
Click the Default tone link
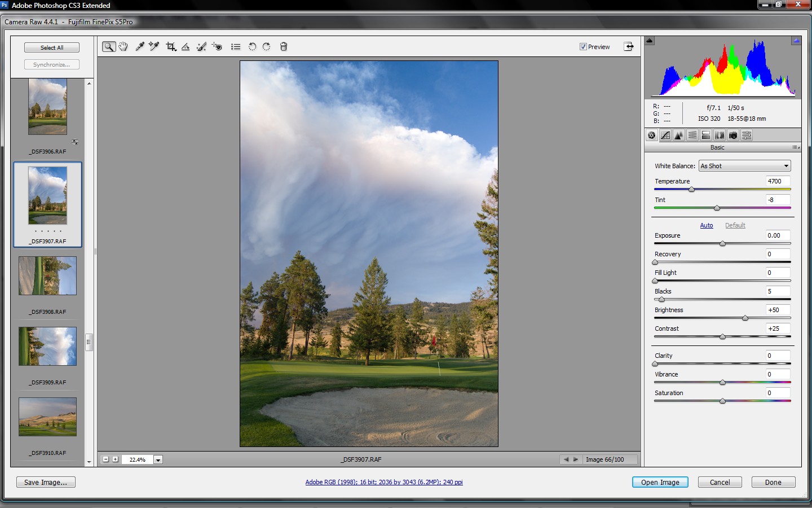click(735, 225)
